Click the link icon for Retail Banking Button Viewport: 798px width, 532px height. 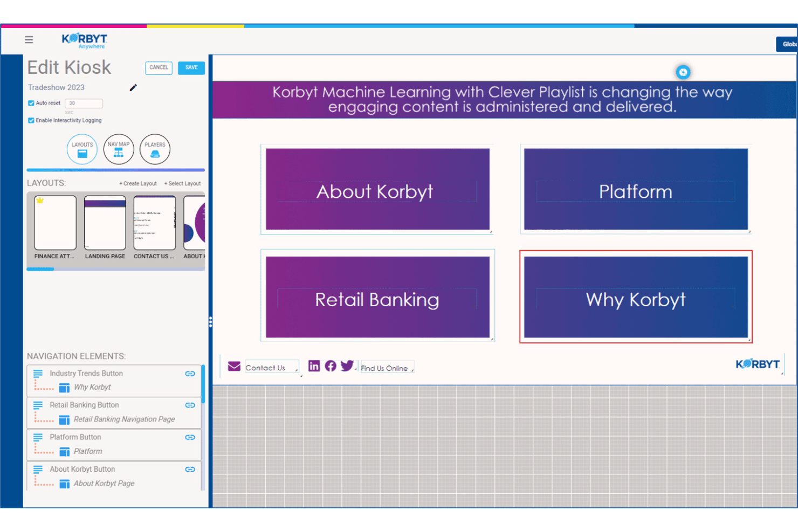pos(190,405)
